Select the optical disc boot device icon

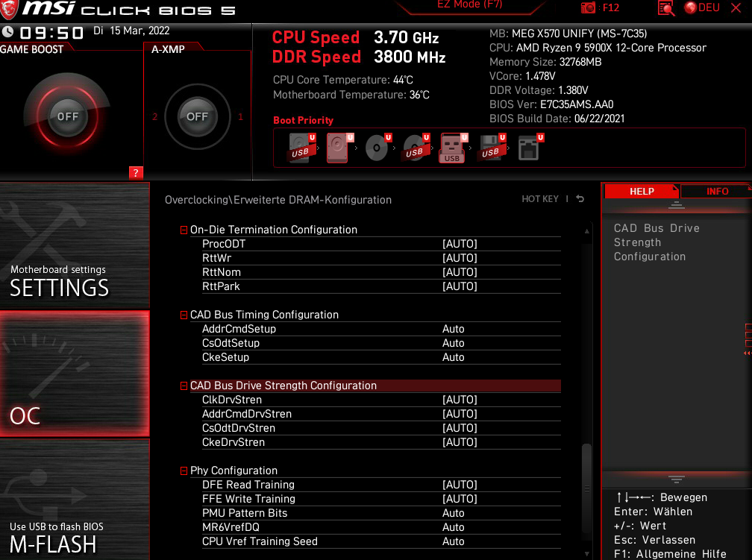click(378, 148)
